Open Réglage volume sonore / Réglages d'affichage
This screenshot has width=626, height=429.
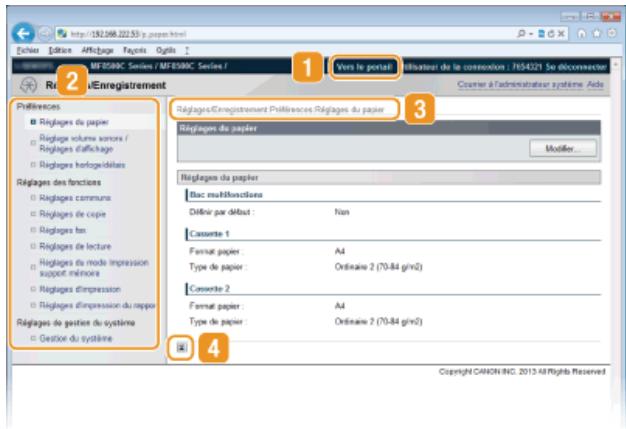83,143
